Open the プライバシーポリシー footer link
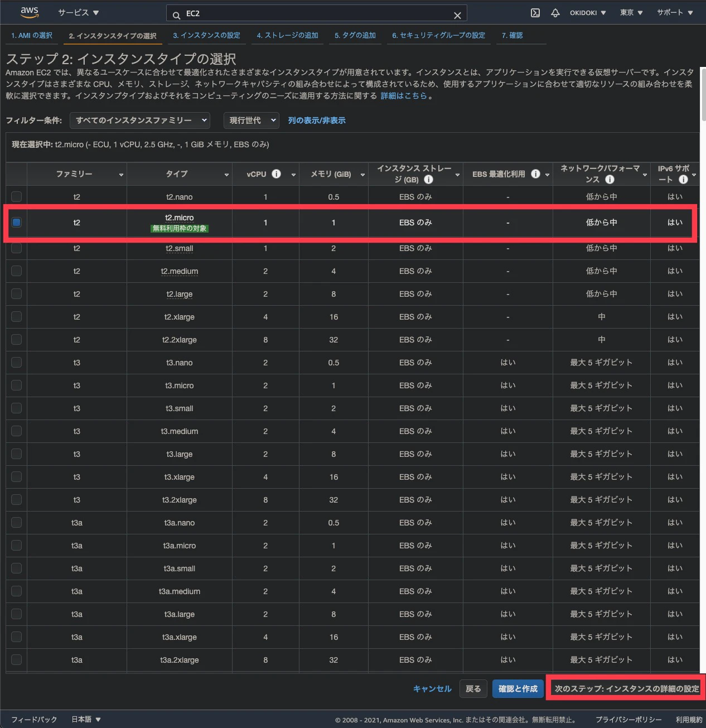 [x=628, y=720]
